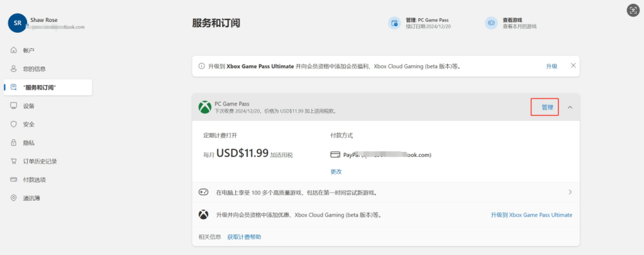The width and height of the screenshot is (644, 255).
Task: Click the SR profile avatar
Action: [x=18, y=23]
